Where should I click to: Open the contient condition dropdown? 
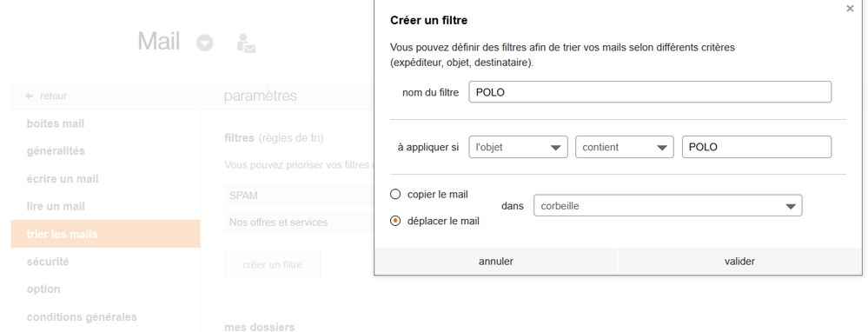[x=625, y=147]
